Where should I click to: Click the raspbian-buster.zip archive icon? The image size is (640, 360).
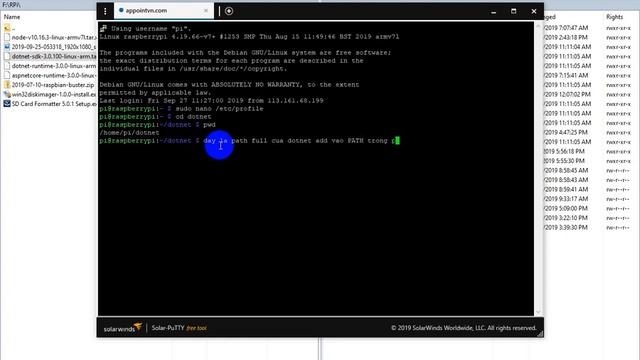click(x=7, y=85)
